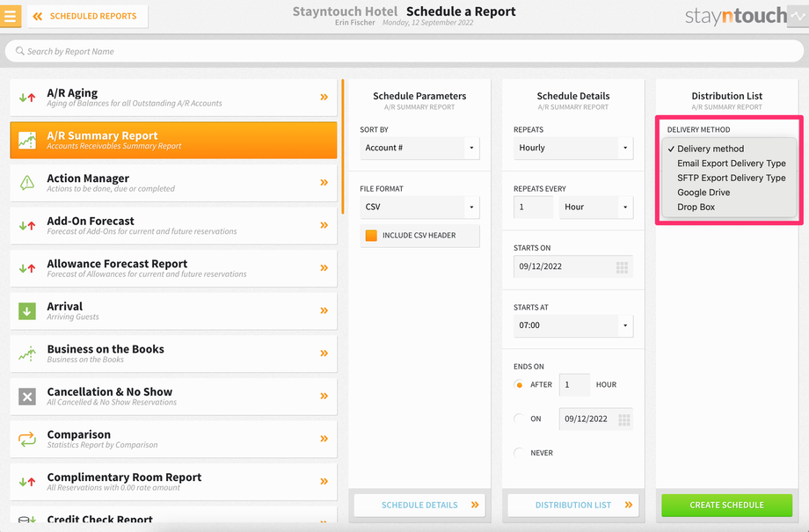Toggle the Include CSV Header checkbox
The height and width of the screenshot is (532, 809).
(x=371, y=236)
